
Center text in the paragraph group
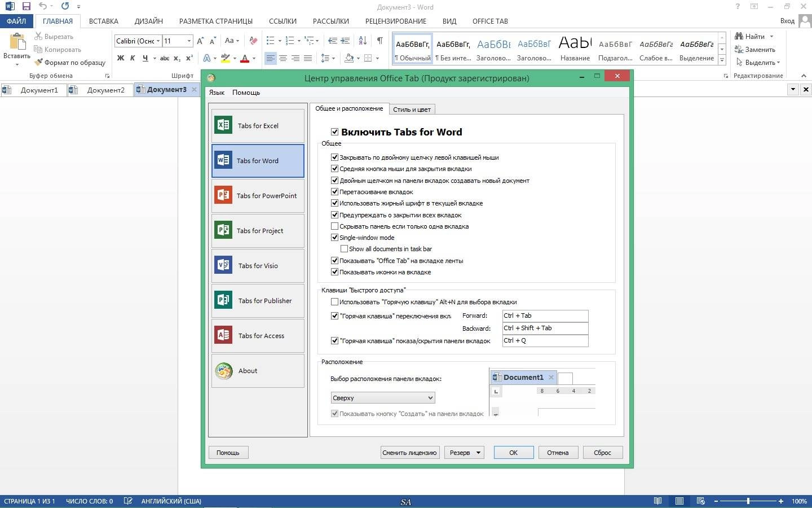pyautogui.click(x=283, y=58)
